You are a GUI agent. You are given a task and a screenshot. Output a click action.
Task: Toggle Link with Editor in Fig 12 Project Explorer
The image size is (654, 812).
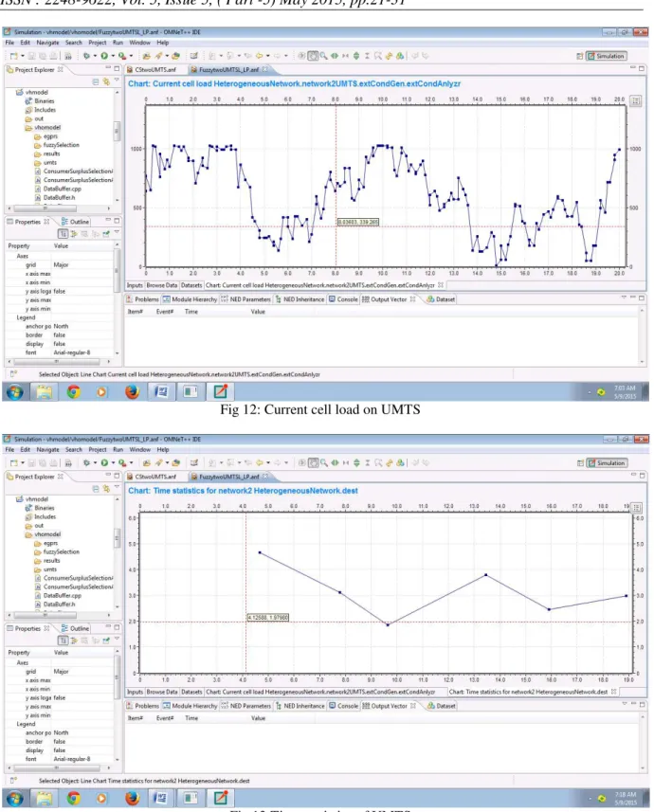[x=106, y=81]
